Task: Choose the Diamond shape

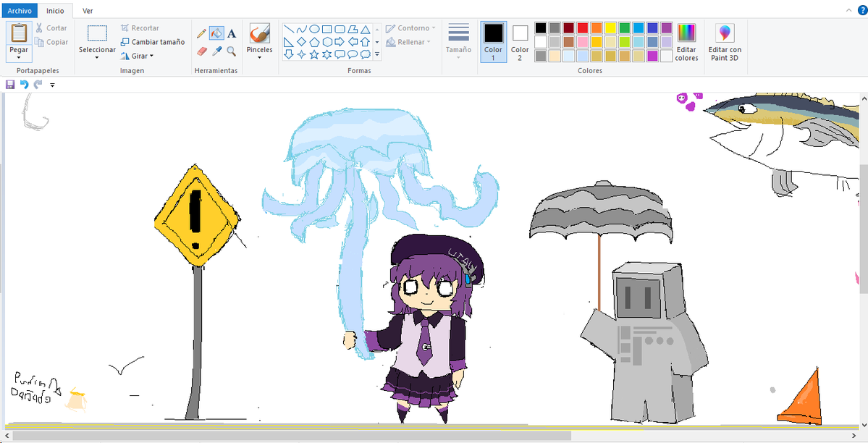Action: pos(302,41)
